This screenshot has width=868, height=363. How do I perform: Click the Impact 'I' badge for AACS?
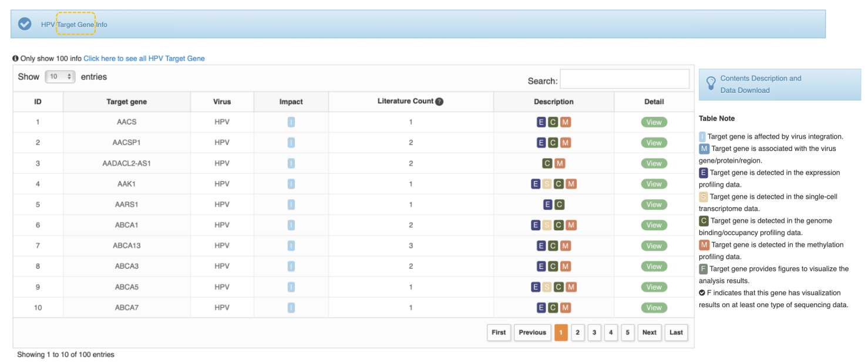coord(291,122)
